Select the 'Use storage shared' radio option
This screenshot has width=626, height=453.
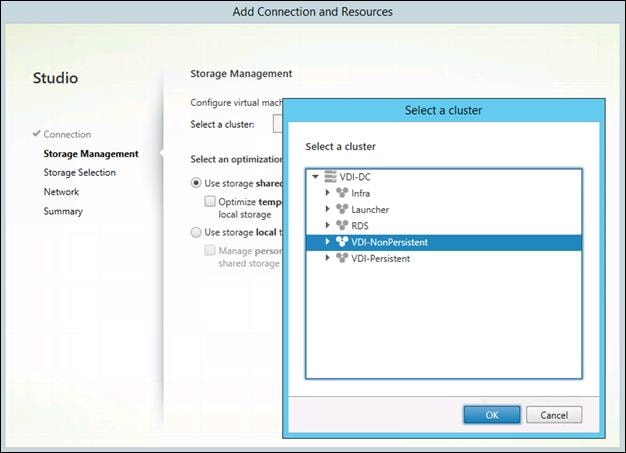click(x=196, y=183)
